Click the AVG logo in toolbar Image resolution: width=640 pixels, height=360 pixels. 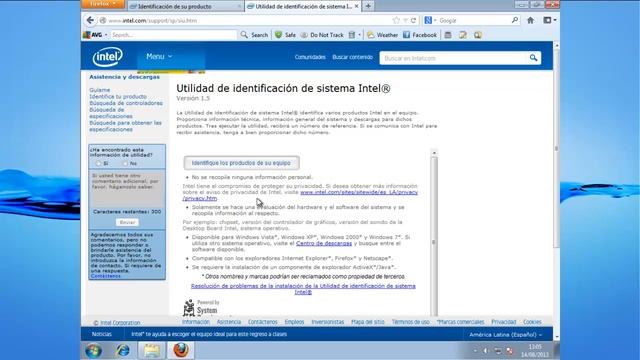(93, 35)
